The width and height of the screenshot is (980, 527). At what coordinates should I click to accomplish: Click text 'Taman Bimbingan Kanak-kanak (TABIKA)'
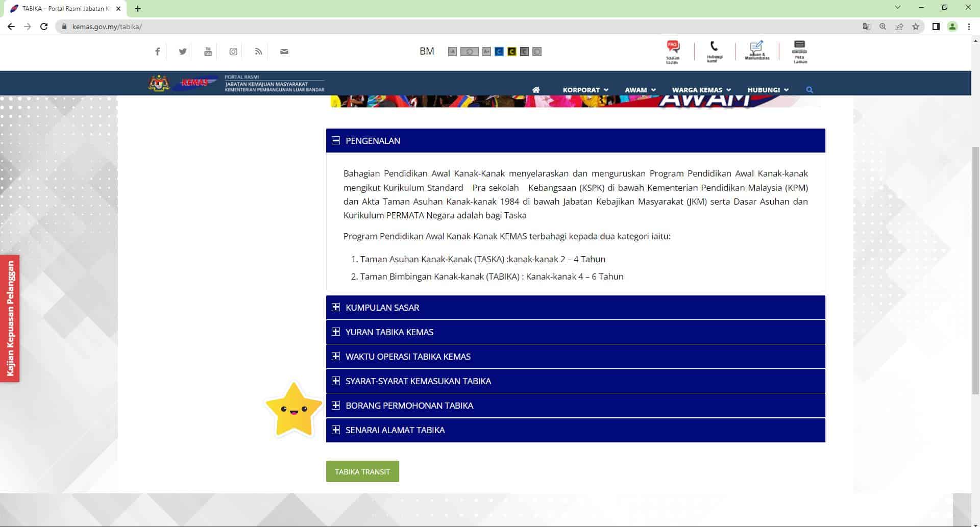click(439, 277)
